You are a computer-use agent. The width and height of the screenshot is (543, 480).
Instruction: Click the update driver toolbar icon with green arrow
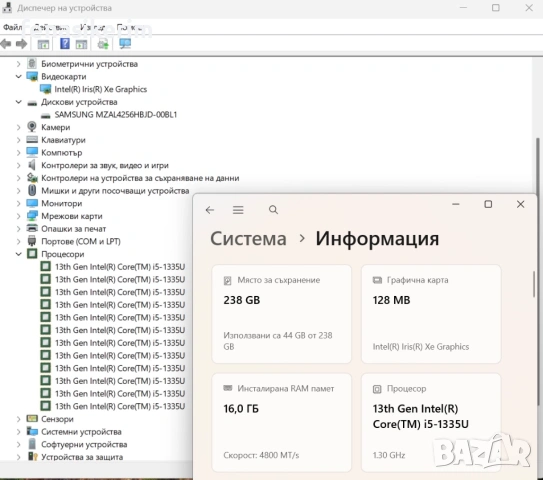[x=103, y=44]
